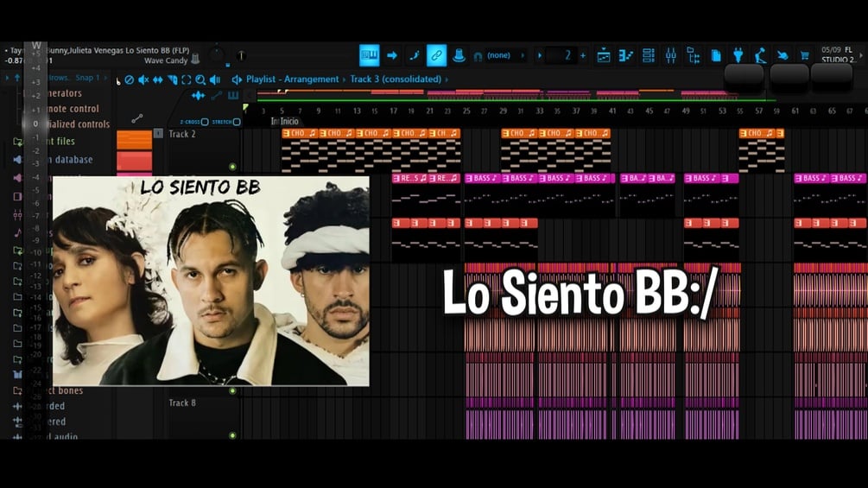Click Track 3 (consolidated) breadcrumb
This screenshot has width=868, height=488.
click(396, 79)
